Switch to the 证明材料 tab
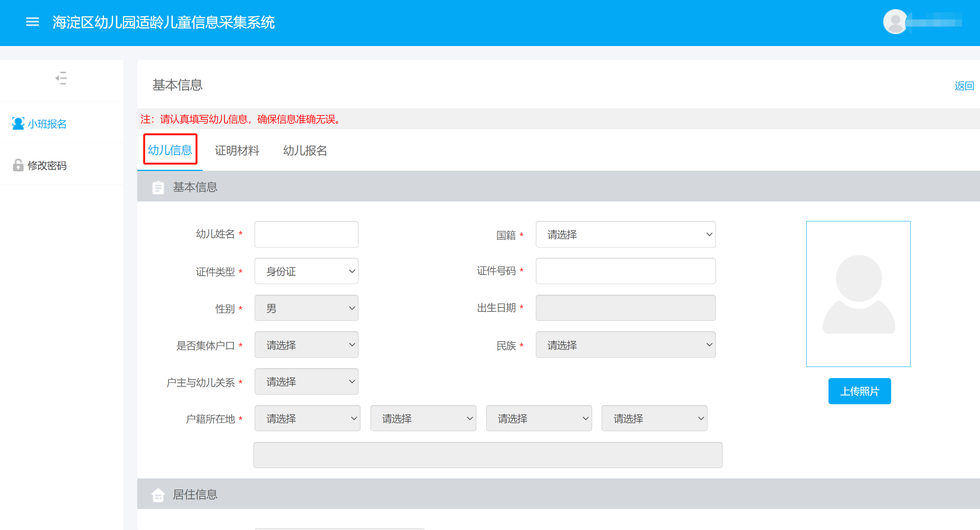The image size is (980, 530). [x=237, y=150]
